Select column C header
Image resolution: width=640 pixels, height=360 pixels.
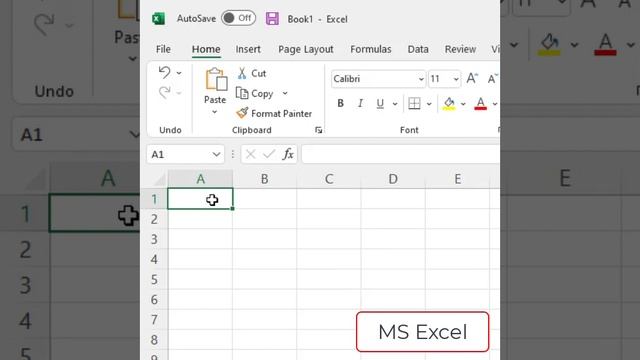329,179
